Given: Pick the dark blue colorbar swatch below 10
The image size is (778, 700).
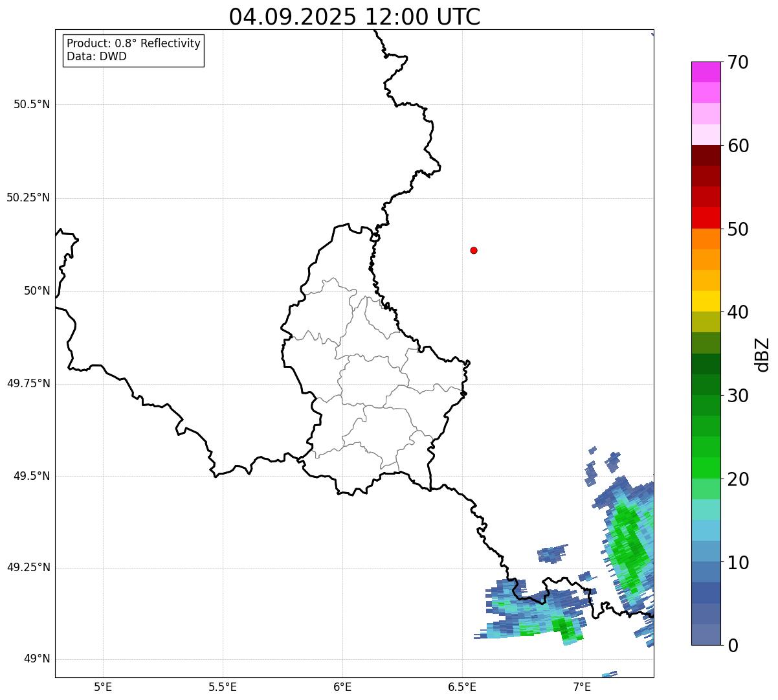Looking at the screenshot, I should (706, 593).
